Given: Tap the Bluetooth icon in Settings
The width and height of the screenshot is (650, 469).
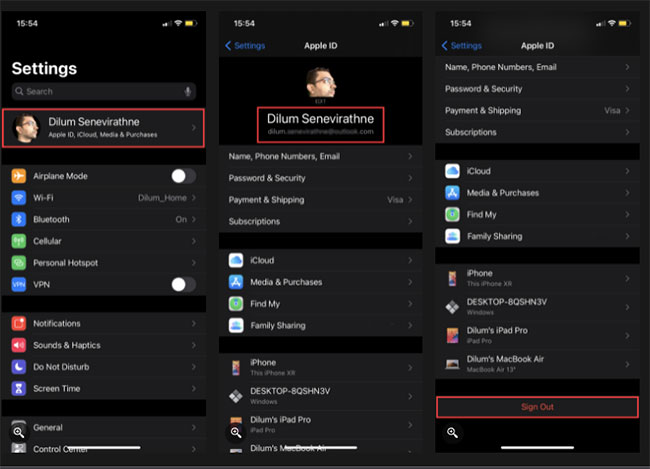Looking at the screenshot, I should (x=19, y=219).
